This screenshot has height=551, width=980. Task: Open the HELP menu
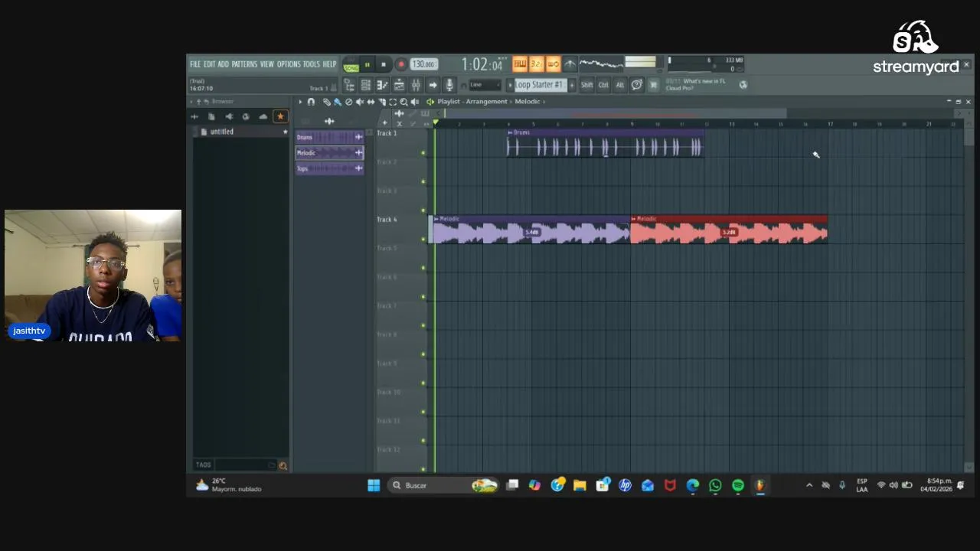click(x=329, y=64)
